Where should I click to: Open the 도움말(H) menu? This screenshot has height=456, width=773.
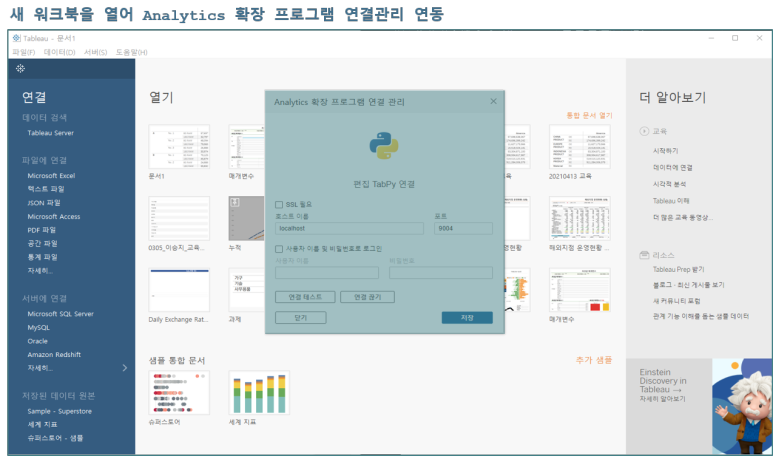[x=131, y=52]
